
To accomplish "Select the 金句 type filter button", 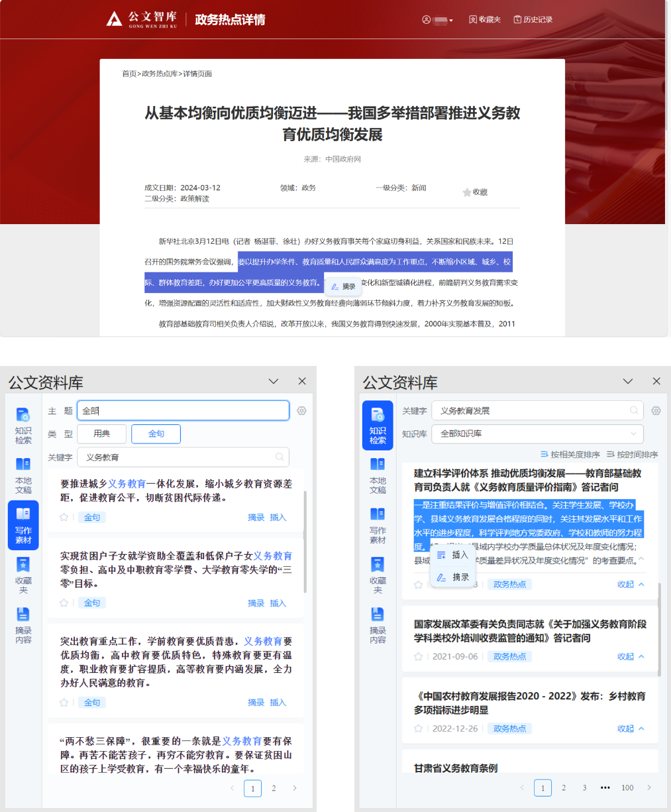I will (x=156, y=434).
